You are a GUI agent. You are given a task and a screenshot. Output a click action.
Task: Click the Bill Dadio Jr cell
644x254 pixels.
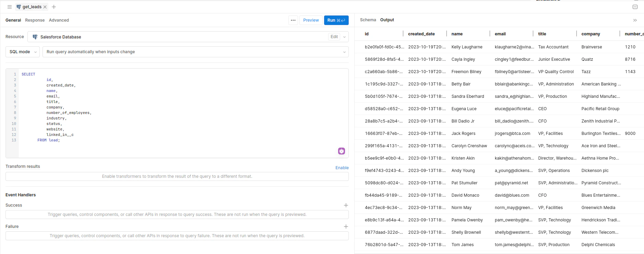click(463, 121)
